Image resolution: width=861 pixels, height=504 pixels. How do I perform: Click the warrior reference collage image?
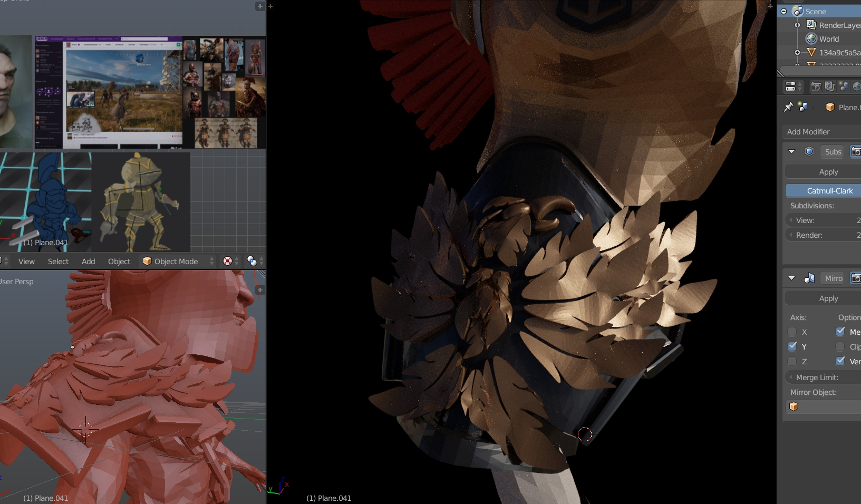tap(224, 92)
